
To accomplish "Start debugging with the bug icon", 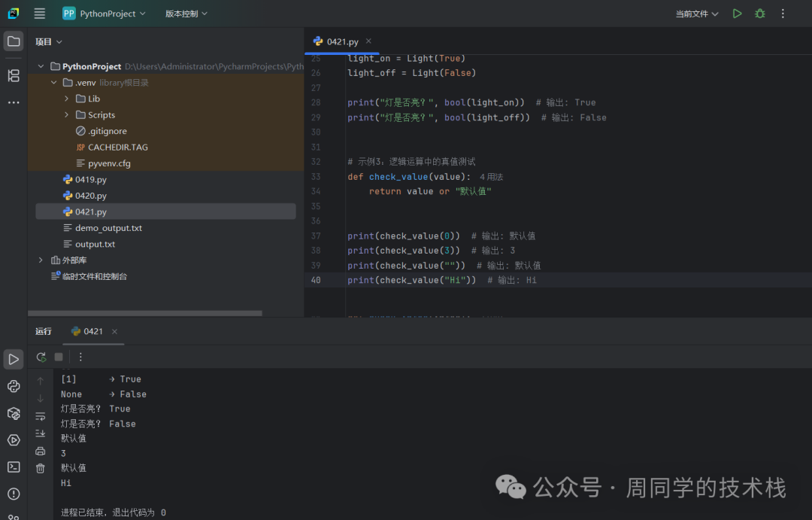I will (760, 14).
